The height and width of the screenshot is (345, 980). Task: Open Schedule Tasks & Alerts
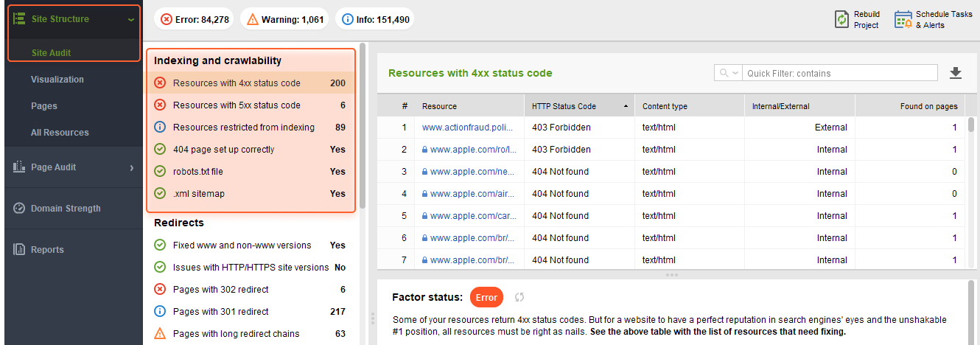[x=903, y=19]
